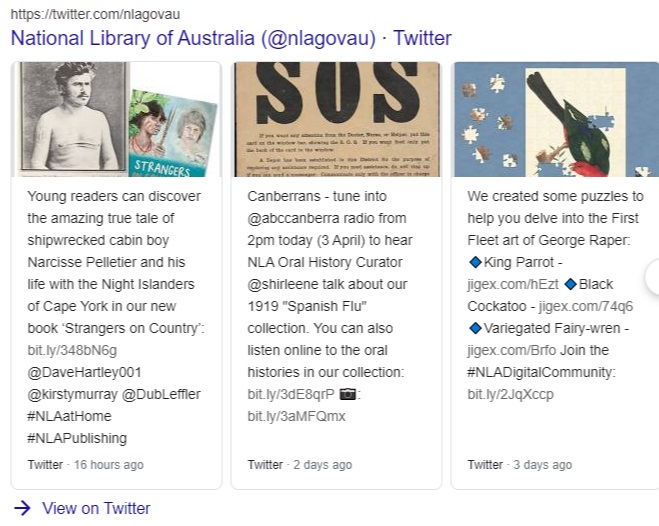
Task: Open the King Parrot puzzle thumbnail
Action: (x=555, y=118)
